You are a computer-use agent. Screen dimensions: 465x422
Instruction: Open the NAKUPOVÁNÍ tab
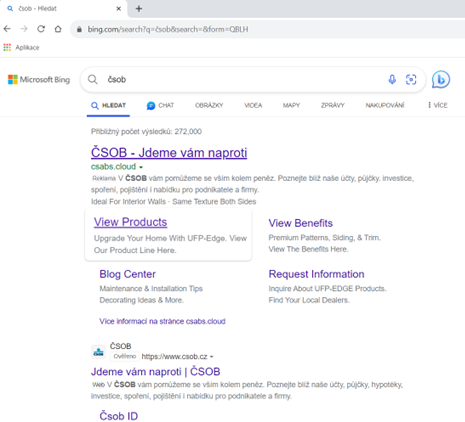385,106
